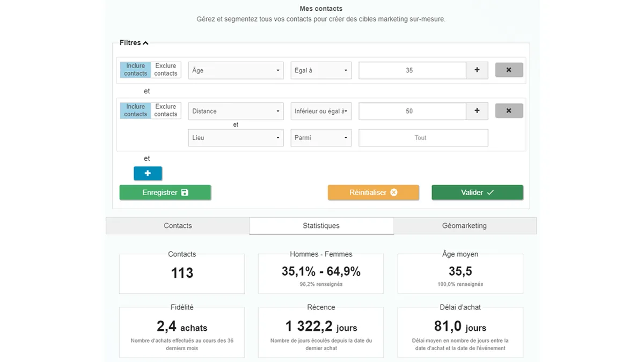Remove the Âge filter with its X icon
644x362 pixels.
tap(509, 70)
